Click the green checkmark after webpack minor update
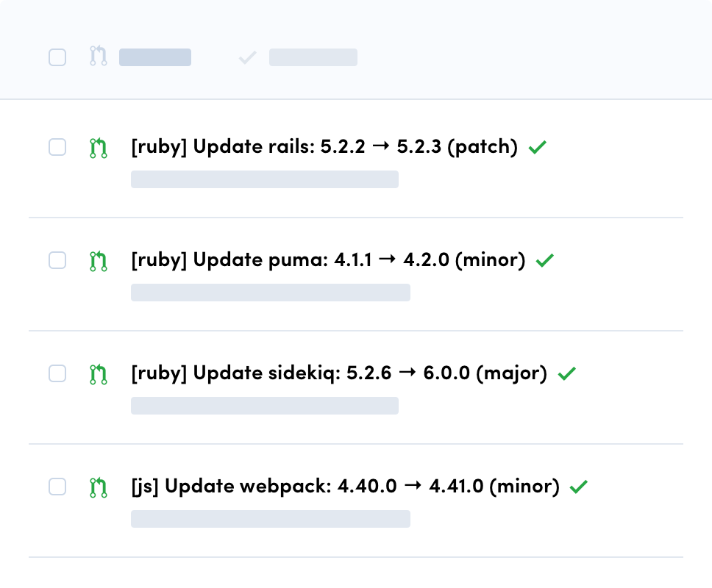The height and width of the screenshot is (588, 712). click(x=579, y=487)
